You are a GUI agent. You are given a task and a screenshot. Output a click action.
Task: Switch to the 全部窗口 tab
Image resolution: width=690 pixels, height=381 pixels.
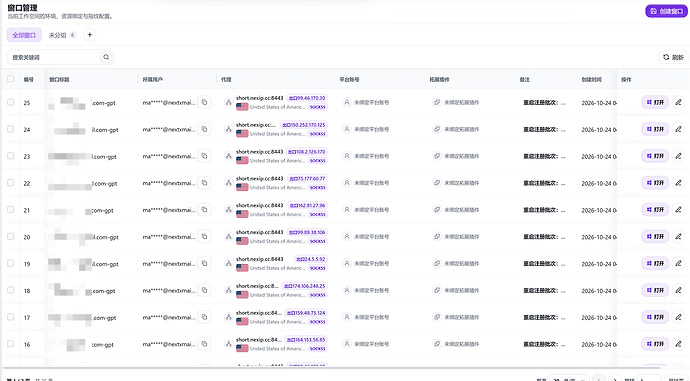pos(24,35)
